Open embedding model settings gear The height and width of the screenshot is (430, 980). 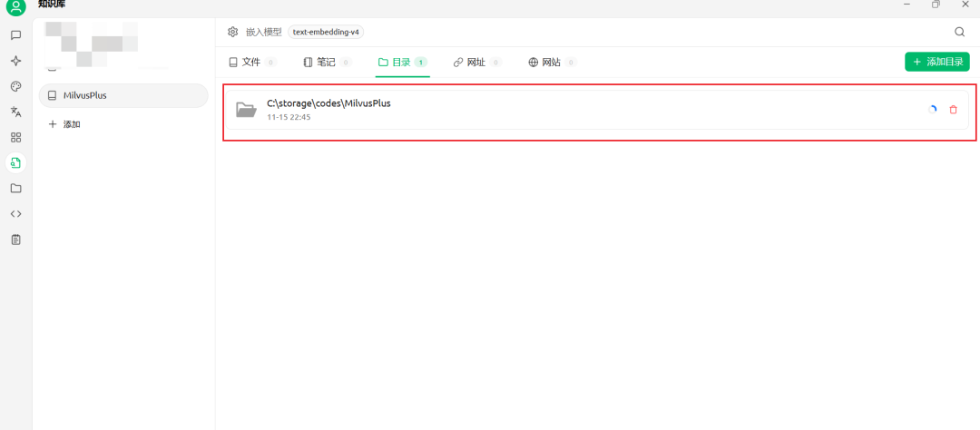[232, 32]
